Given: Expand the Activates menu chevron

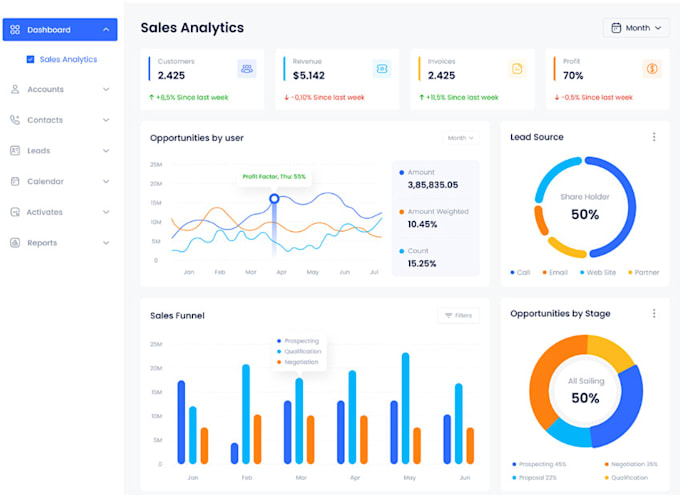Looking at the screenshot, I should (106, 212).
